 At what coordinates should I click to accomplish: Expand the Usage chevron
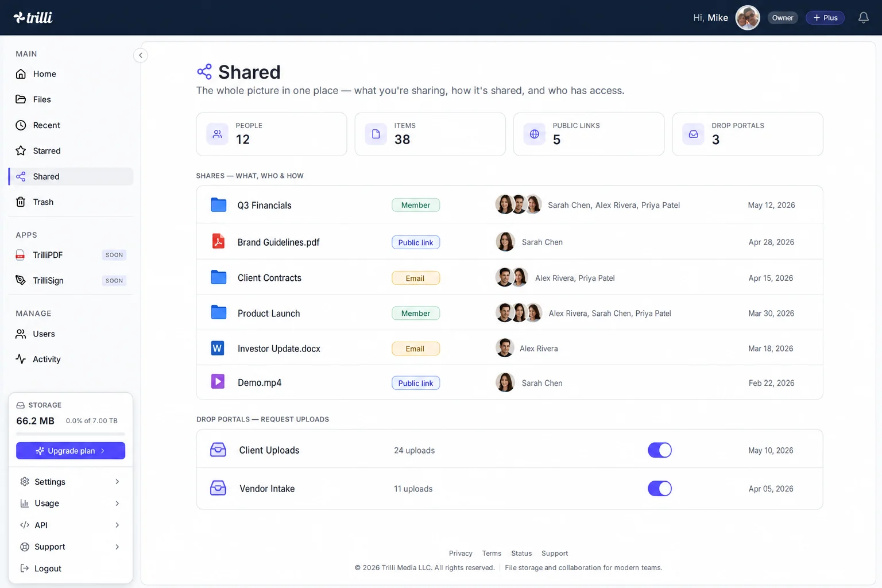coord(117,504)
